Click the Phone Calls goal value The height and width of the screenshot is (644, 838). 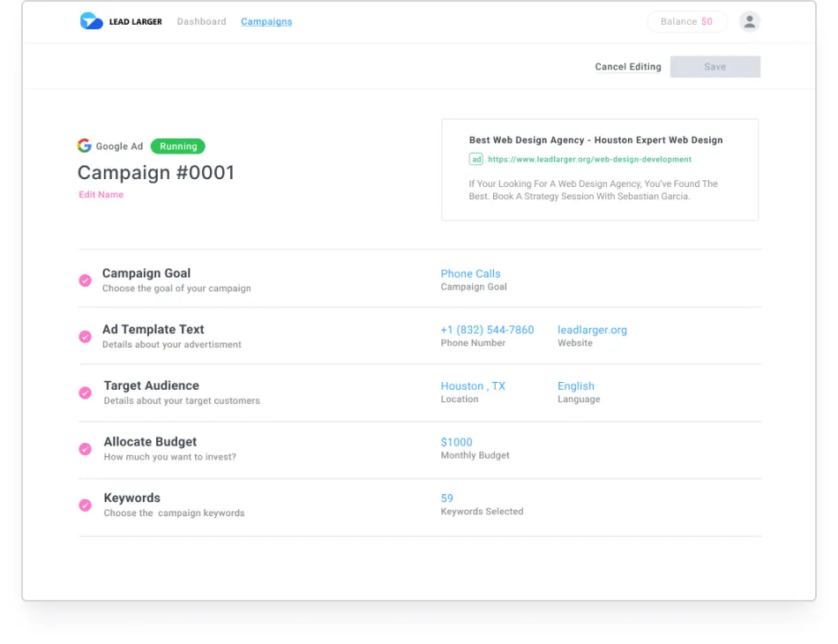coord(470,273)
